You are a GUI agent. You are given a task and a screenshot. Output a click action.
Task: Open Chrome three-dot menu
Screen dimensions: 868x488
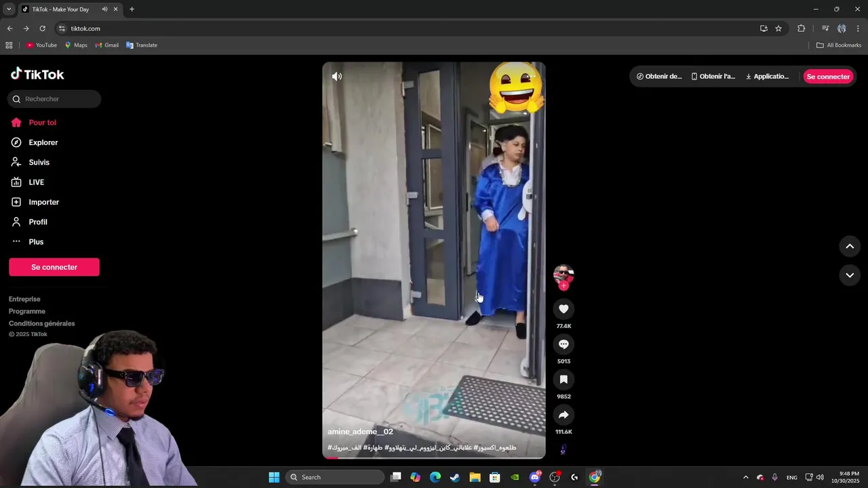click(x=859, y=28)
